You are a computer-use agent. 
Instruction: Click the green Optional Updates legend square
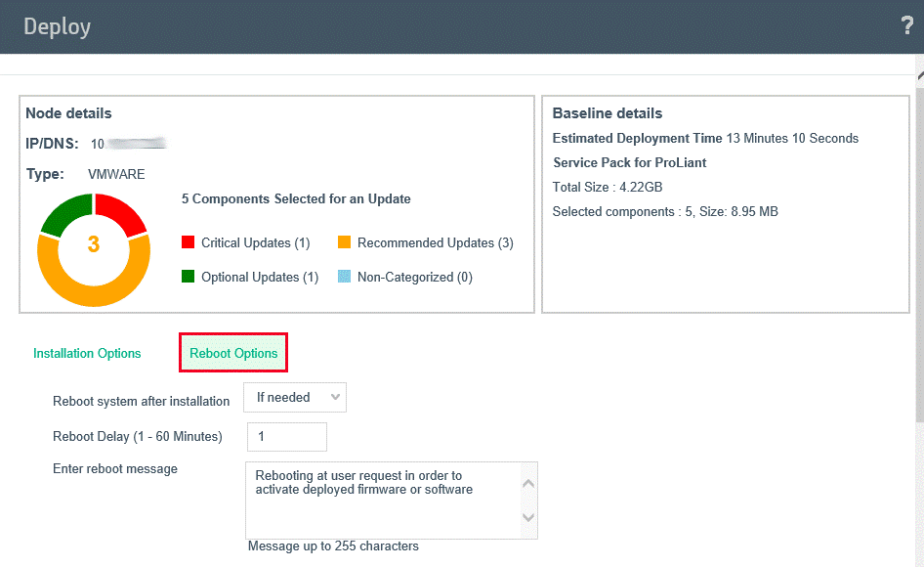tap(189, 277)
